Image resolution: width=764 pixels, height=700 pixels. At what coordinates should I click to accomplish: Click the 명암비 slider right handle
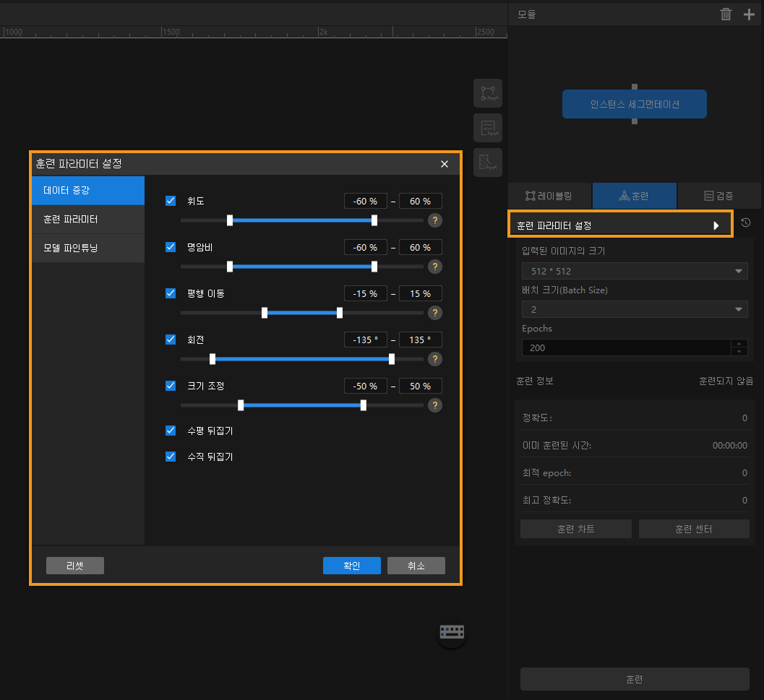tap(374, 267)
